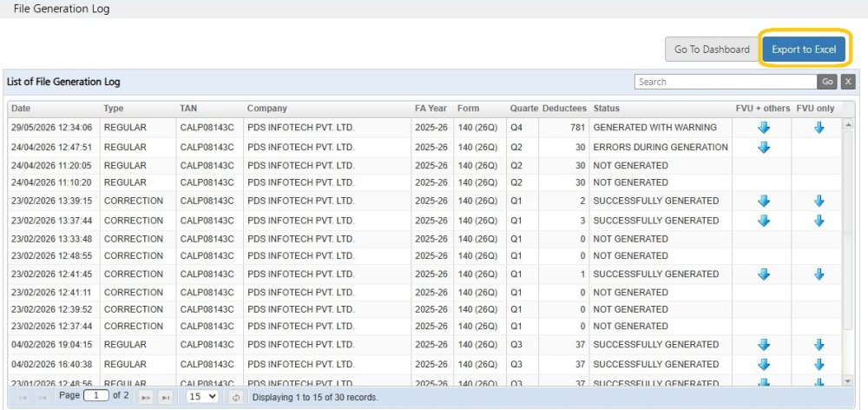868x410 pixels.
Task: Select date cell 24/04/2026 11:10:20
Action: tap(51, 182)
